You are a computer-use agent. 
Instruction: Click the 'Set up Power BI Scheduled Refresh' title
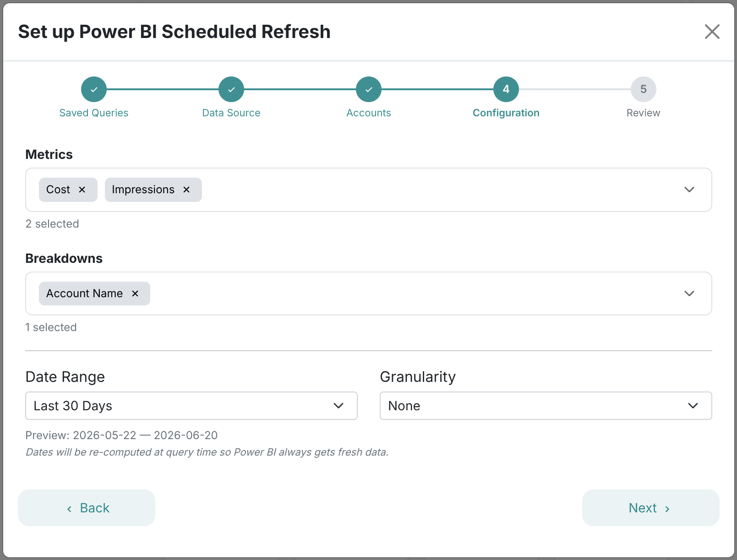coord(174,32)
